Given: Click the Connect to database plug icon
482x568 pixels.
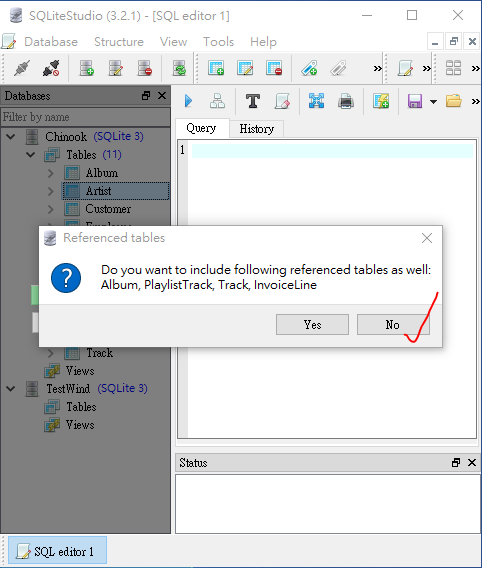Looking at the screenshot, I should tap(21, 68).
